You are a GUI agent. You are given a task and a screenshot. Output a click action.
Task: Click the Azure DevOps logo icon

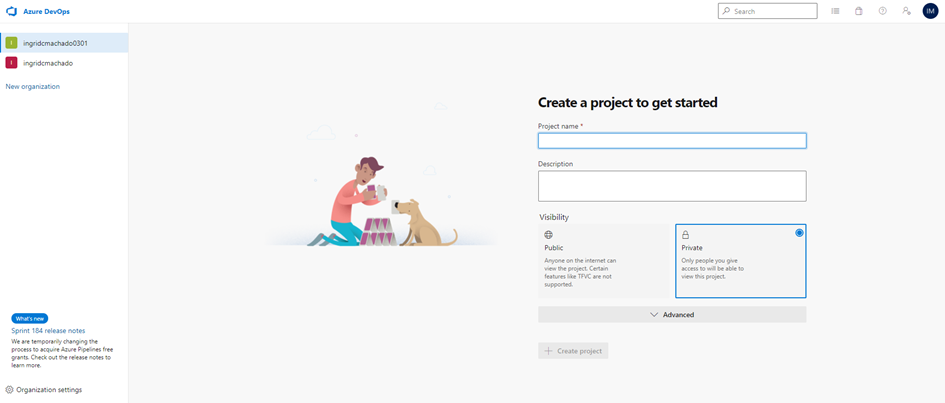[12, 11]
